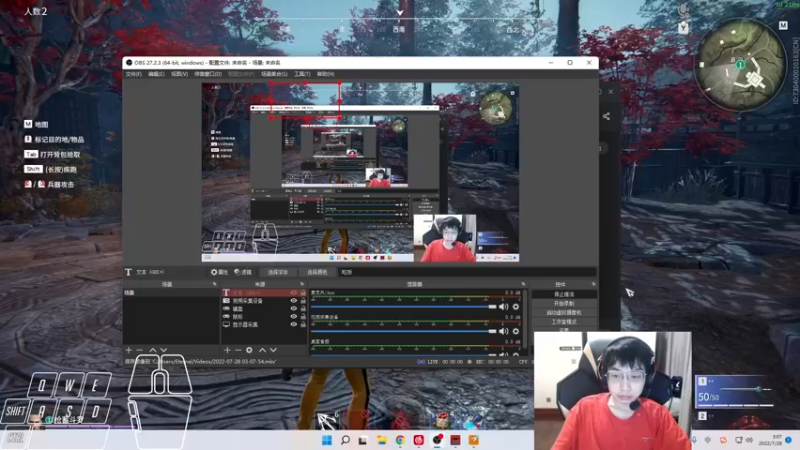Mute the 麦克风/Aux channel speaker icon
The image size is (800, 450).
tap(504, 307)
